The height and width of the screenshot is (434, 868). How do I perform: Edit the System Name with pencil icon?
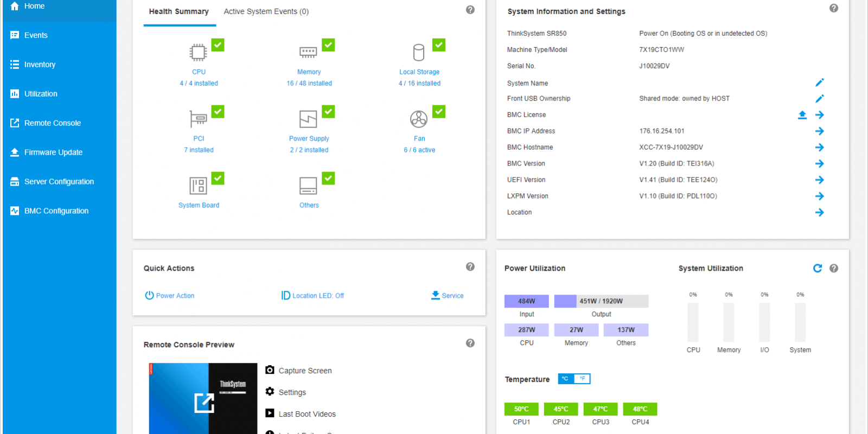click(x=820, y=82)
